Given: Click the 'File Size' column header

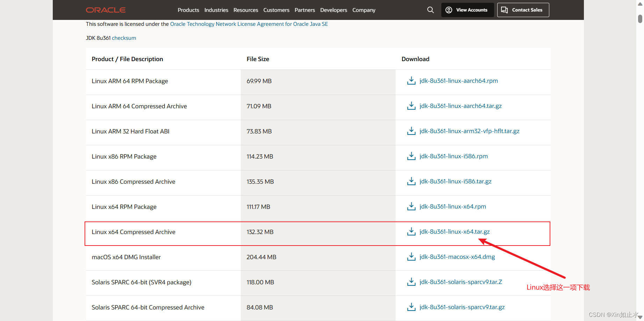Looking at the screenshot, I should click(x=258, y=59).
